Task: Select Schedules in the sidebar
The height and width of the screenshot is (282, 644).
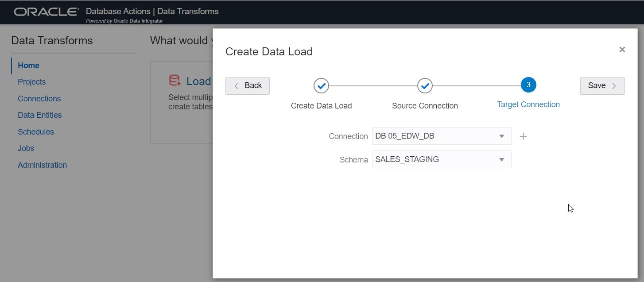Action: point(35,132)
